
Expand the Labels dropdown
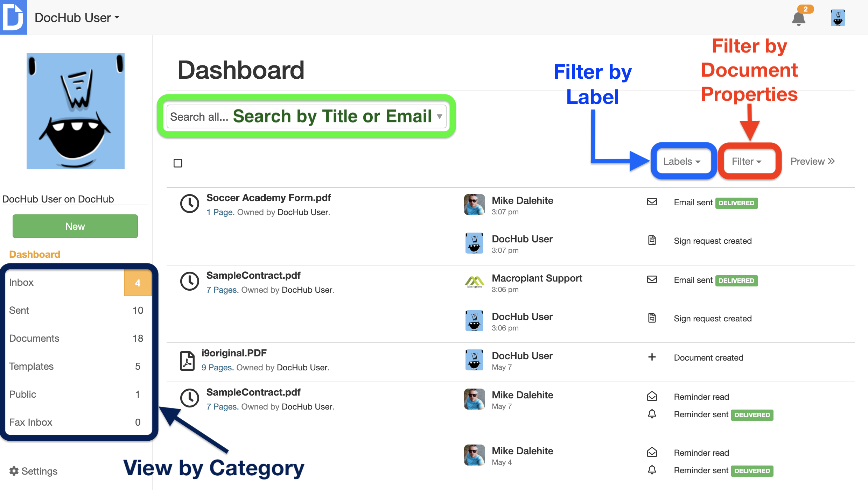(681, 161)
